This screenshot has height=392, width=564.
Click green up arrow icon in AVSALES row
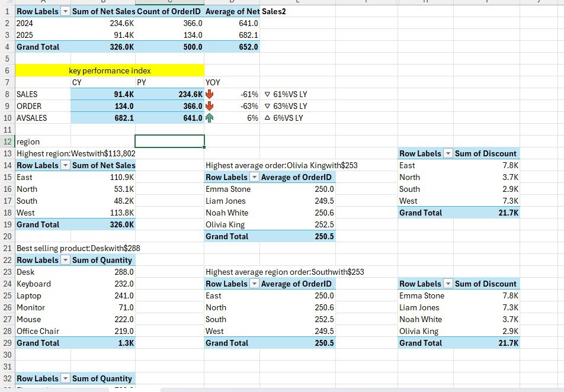[209, 118]
